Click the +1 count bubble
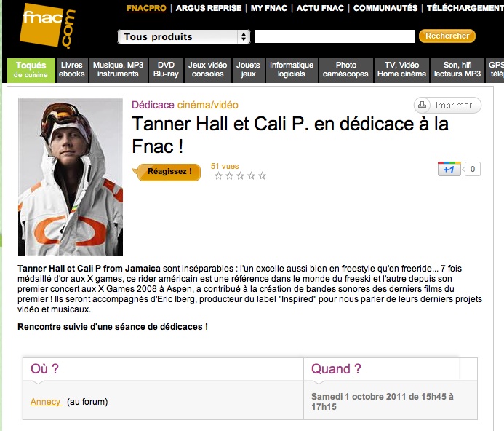Image resolution: width=504 pixels, height=431 pixels. [472, 169]
